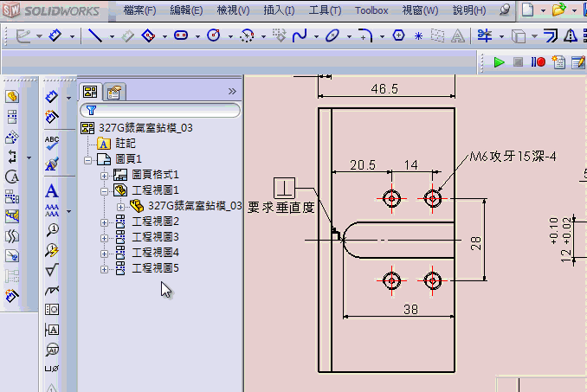Expand the 圖頁格式1 node
Viewport: 587px width, 392px height.
coord(105,176)
